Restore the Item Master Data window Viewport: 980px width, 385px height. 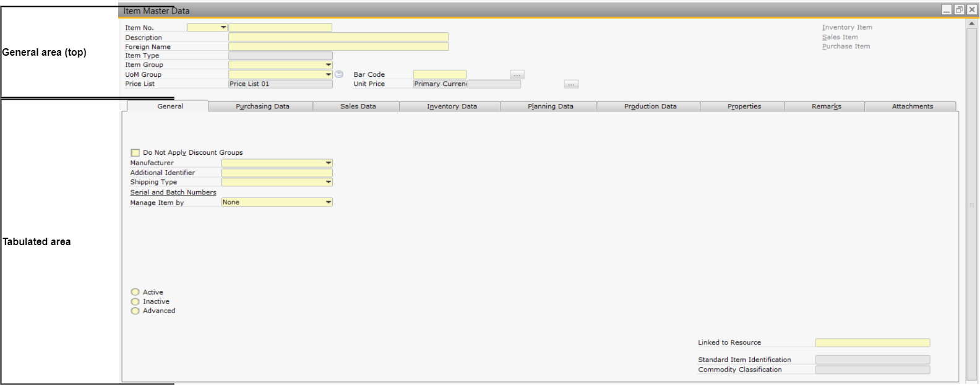pos(959,10)
